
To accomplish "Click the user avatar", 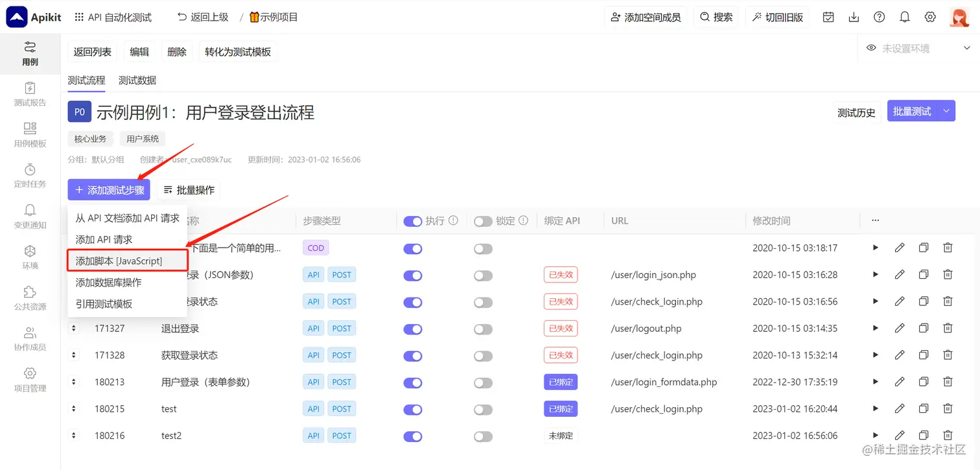I will click(959, 18).
